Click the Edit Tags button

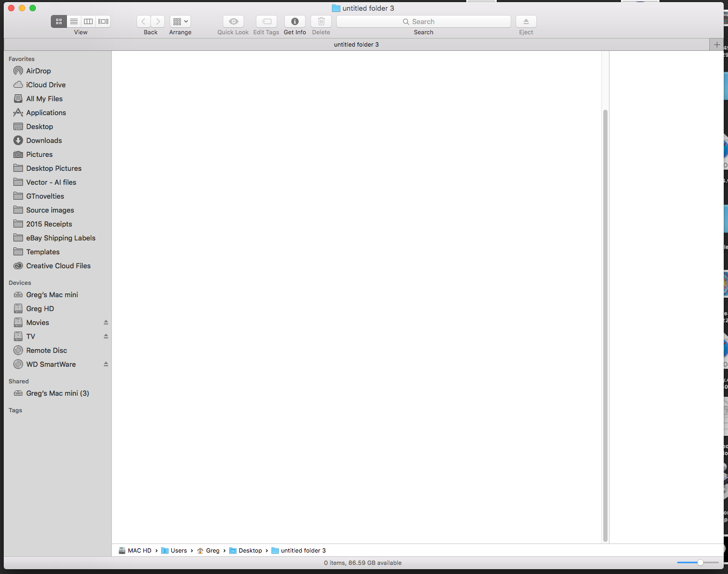267,21
